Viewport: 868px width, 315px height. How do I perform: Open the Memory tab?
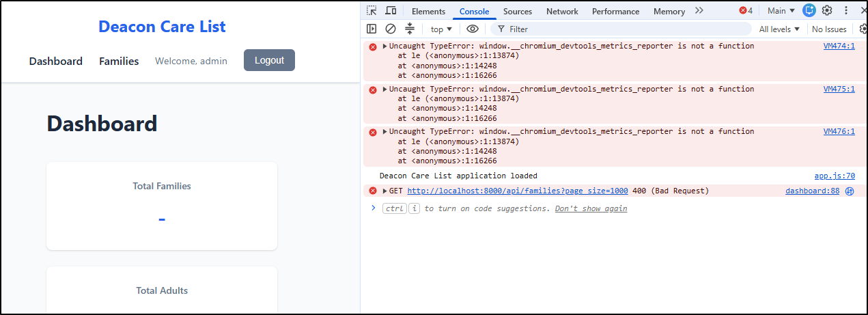(x=669, y=11)
